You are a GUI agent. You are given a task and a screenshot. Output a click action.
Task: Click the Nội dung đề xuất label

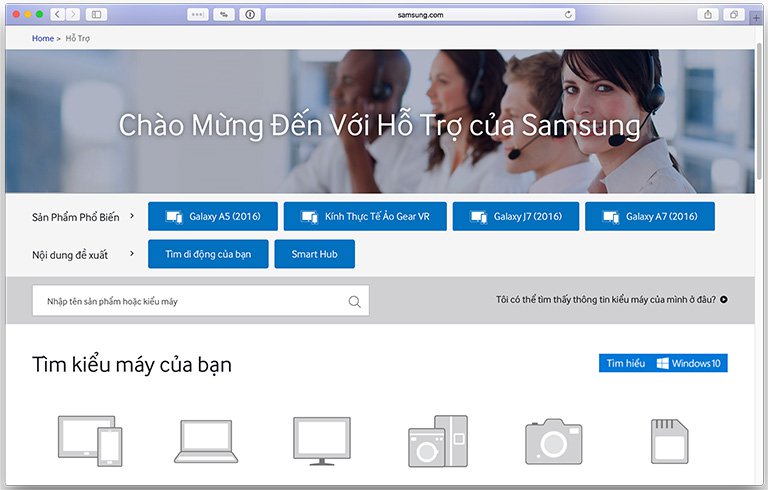tap(70, 255)
